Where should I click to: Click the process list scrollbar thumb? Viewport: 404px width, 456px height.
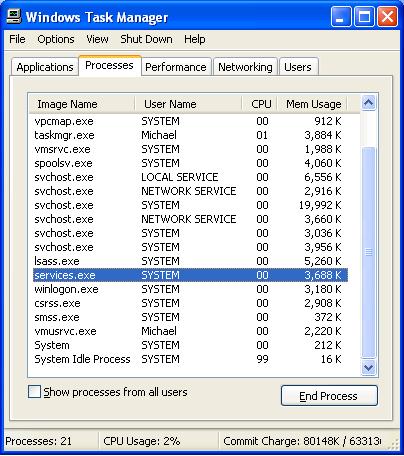(369, 252)
